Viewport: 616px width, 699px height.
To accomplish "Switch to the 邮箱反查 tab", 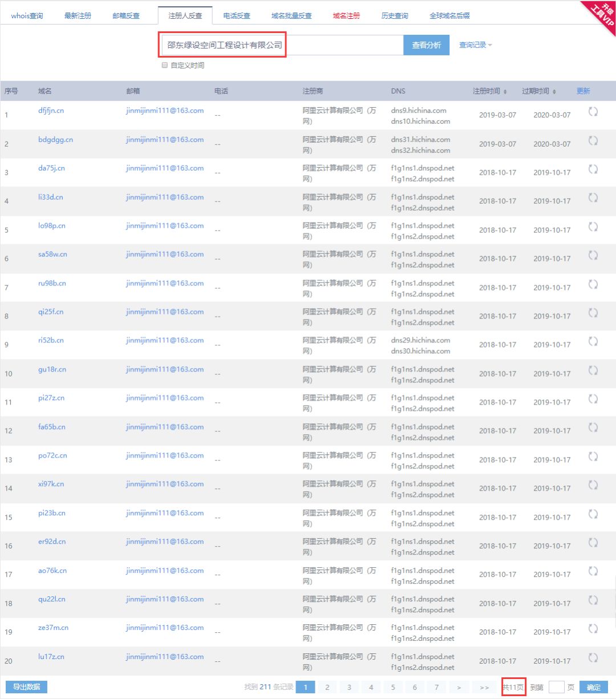I will tap(126, 15).
